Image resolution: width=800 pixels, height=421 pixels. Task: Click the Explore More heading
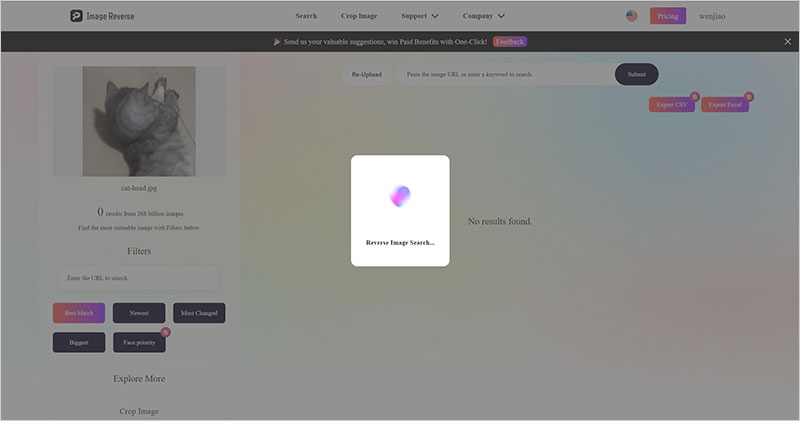click(139, 379)
